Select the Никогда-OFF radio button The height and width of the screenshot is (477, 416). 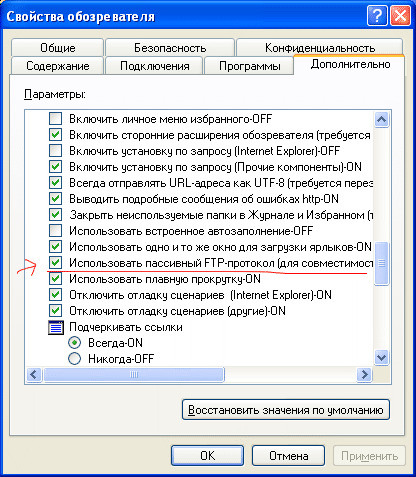[x=74, y=359]
